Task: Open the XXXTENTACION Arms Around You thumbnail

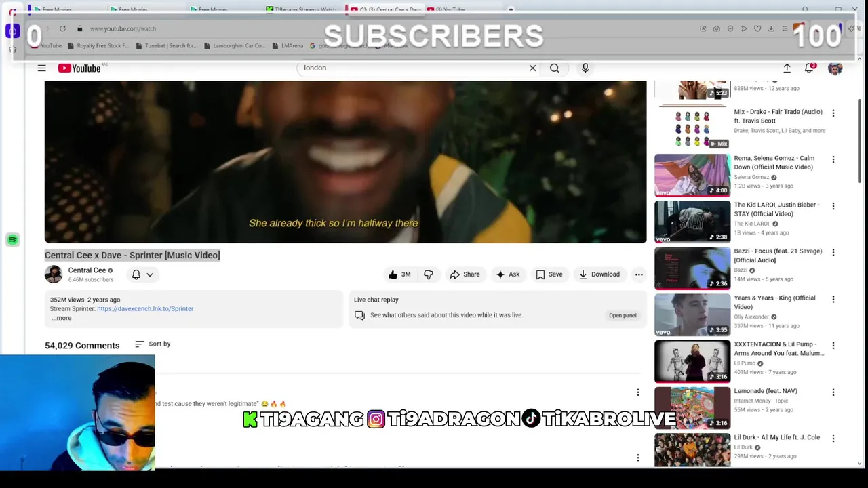Action: pyautogui.click(x=692, y=361)
